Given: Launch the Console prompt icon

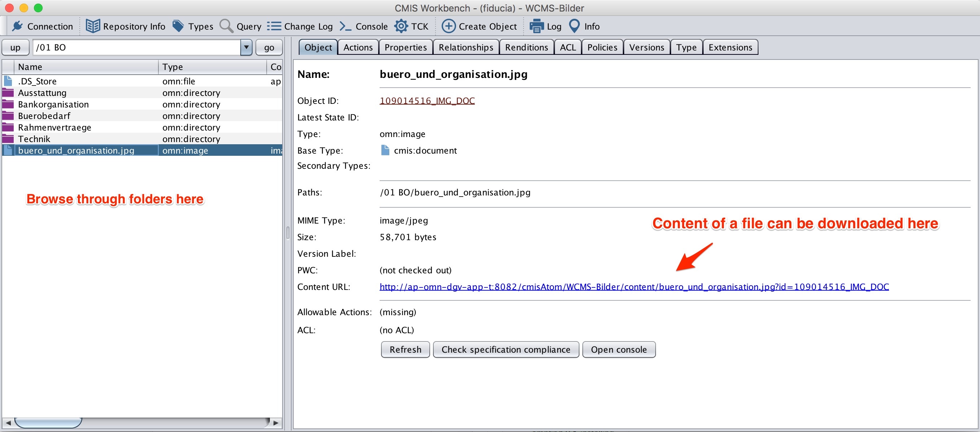Looking at the screenshot, I should click(x=345, y=26).
